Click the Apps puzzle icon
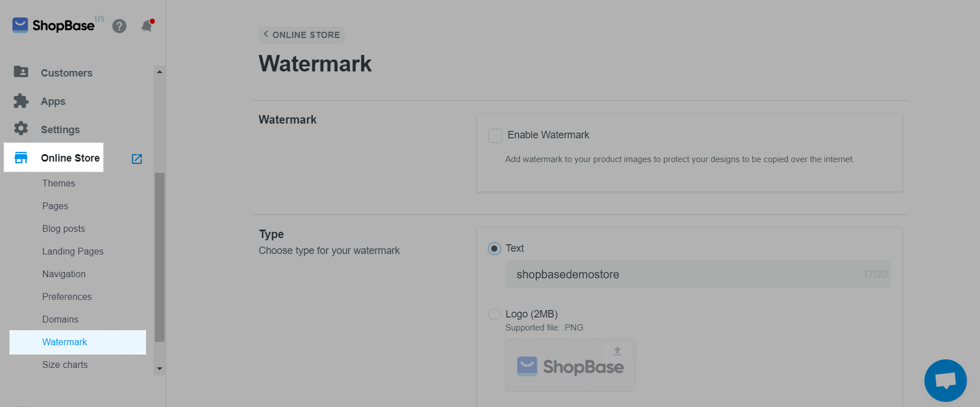Image resolution: width=980 pixels, height=407 pixels. pos(21,100)
